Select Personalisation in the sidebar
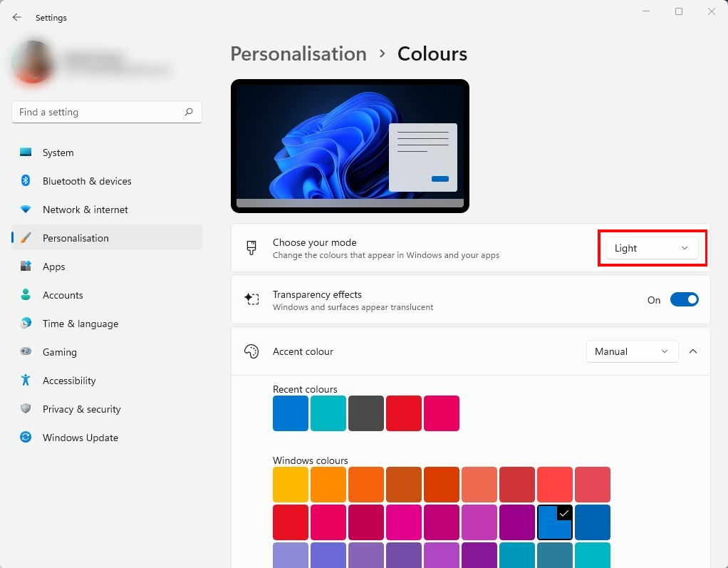The width and height of the screenshot is (728, 568). pyautogui.click(x=107, y=238)
